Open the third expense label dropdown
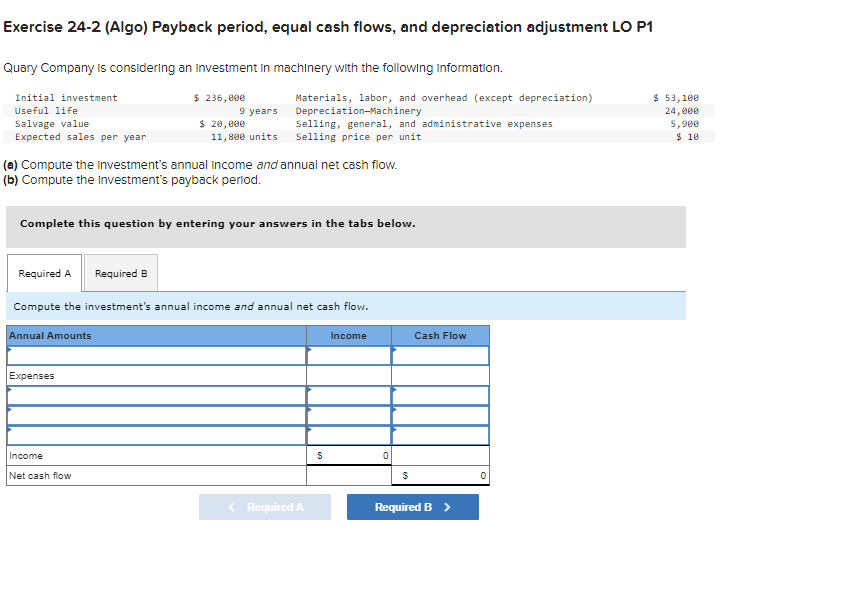The width and height of the screenshot is (850, 594). click(150, 435)
